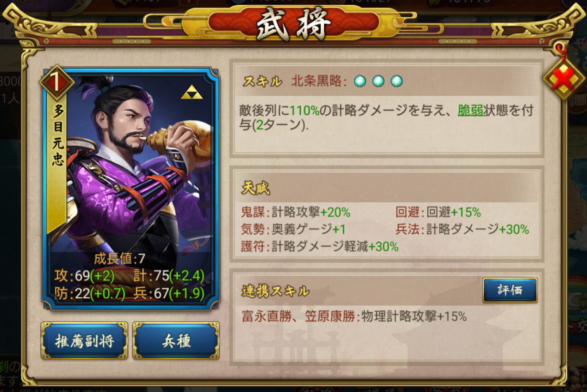Select the 兵法 talent entry
This screenshot has width=587, height=392.
[x=462, y=229]
